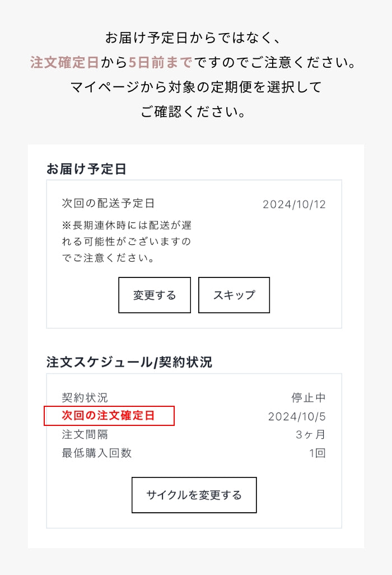Click the 契約状況 row label
Viewport: 392px width, 575px height.
(x=85, y=398)
